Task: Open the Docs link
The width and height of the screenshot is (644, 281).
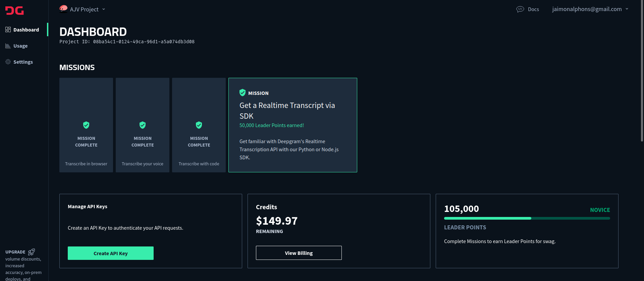Action: (533, 9)
